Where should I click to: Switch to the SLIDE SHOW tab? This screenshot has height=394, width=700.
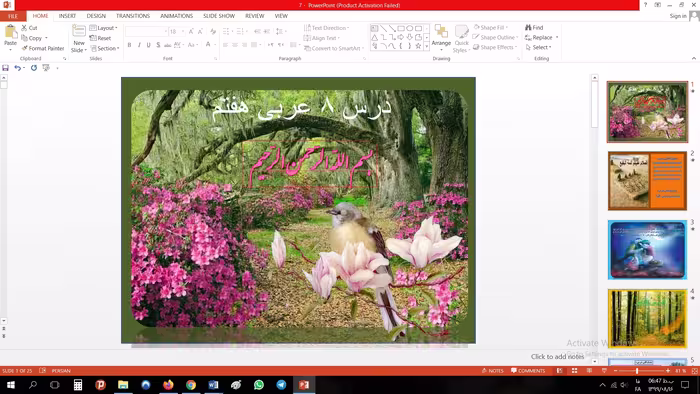click(219, 16)
